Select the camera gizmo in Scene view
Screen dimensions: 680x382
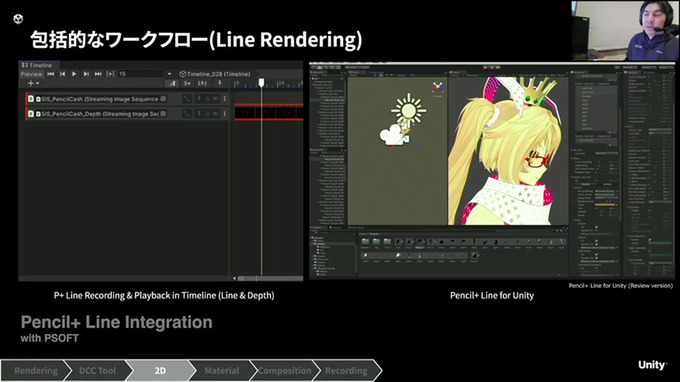[395, 135]
